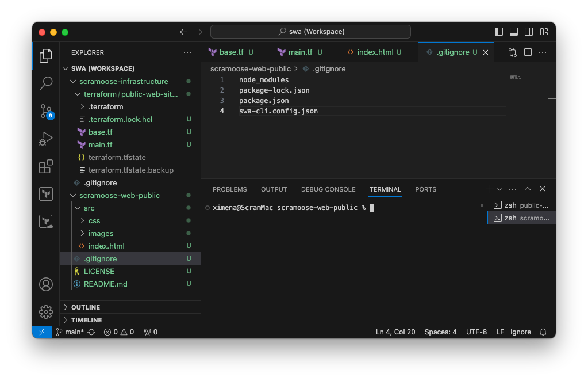Screen dimensions: 588x381
Task: Open the Manage gear settings icon
Action: (x=46, y=311)
